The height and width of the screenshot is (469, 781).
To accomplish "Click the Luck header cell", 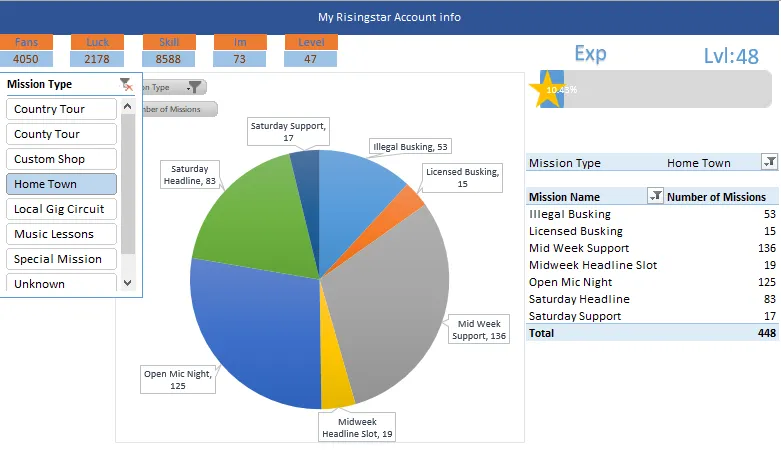I will 97,42.
